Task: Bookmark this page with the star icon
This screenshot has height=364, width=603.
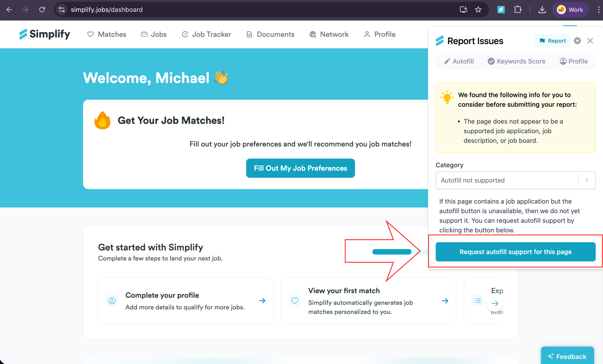Action: [x=478, y=10]
